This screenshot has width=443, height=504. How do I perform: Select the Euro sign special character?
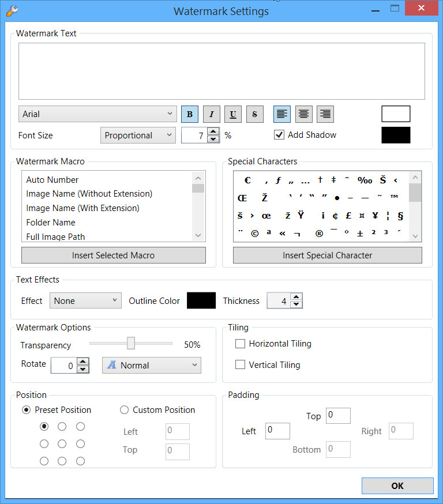coord(247,180)
